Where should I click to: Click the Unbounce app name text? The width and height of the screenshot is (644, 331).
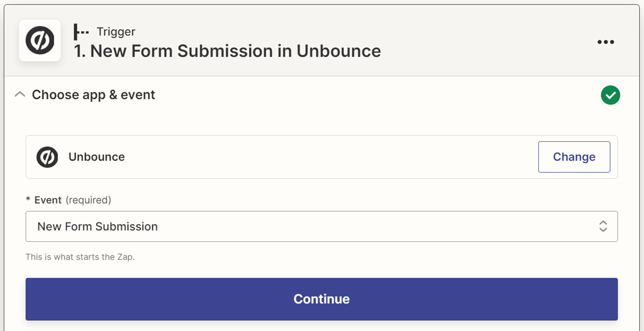(x=97, y=157)
